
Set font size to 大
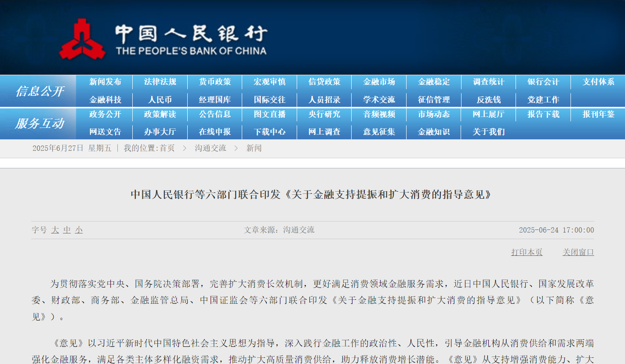(55, 230)
